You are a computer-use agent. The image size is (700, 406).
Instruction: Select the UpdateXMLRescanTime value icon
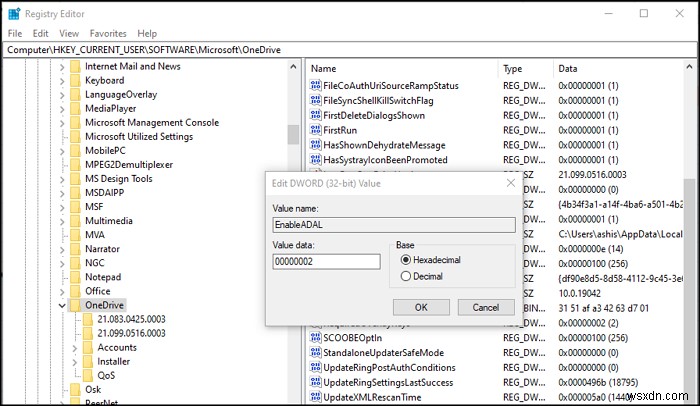coord(316,397)
